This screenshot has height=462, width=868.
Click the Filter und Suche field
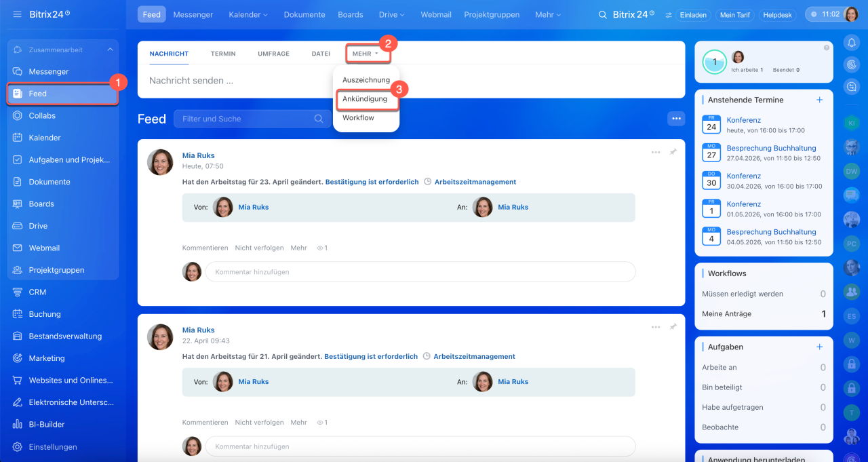[244, 119]
